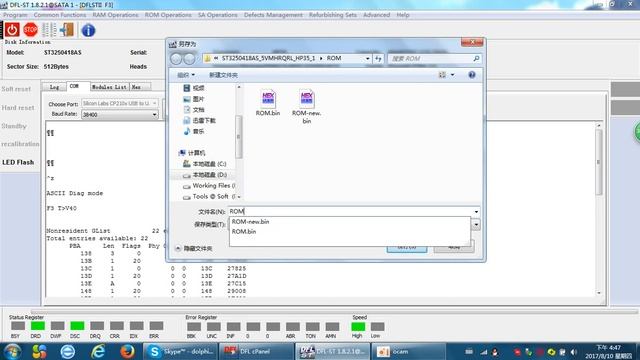640x360 pixels.
Task: Open Firefox from the taskbar
Action: tap(127, 351)
